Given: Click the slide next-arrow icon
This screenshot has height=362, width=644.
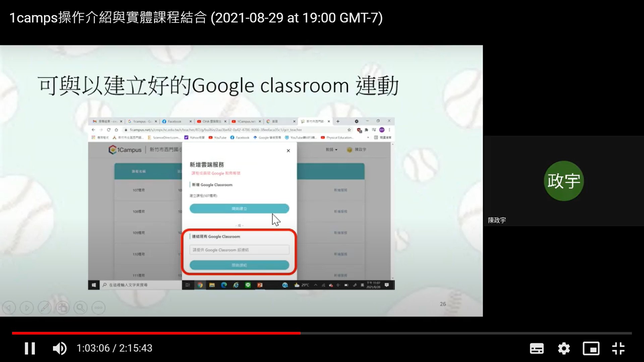Looking at the screenshot, I should 27,308.
